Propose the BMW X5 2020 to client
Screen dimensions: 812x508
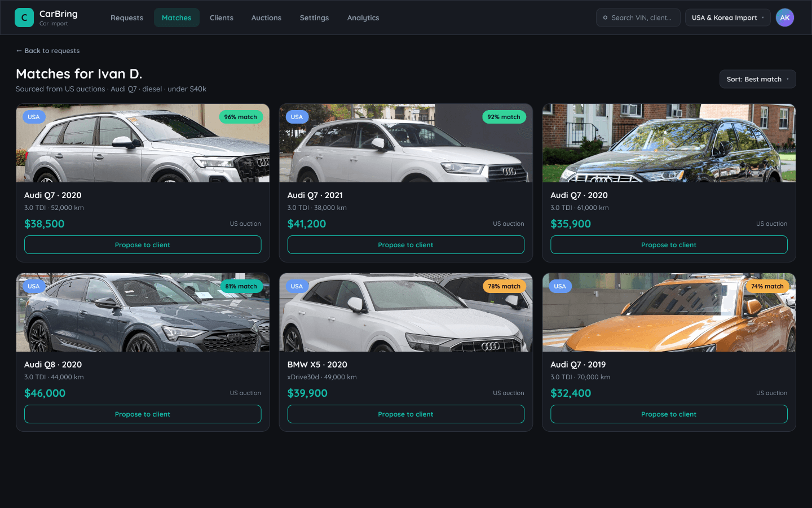pyautogui.click(x=406, y=414)
